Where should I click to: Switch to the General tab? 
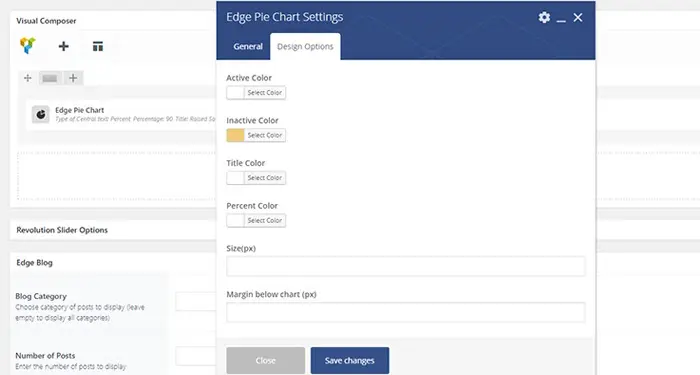248,46
